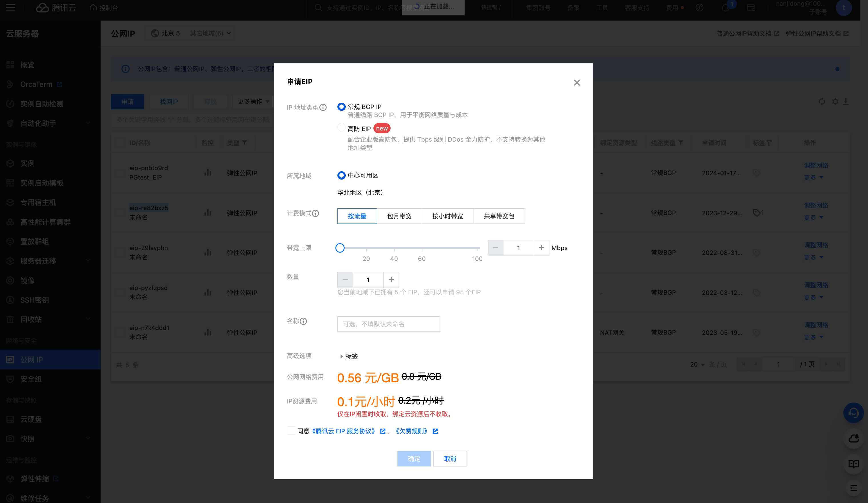Click the bandwidth slider handle
The height and width of the screenshot is (503, 868).
[x=340, y=248]
